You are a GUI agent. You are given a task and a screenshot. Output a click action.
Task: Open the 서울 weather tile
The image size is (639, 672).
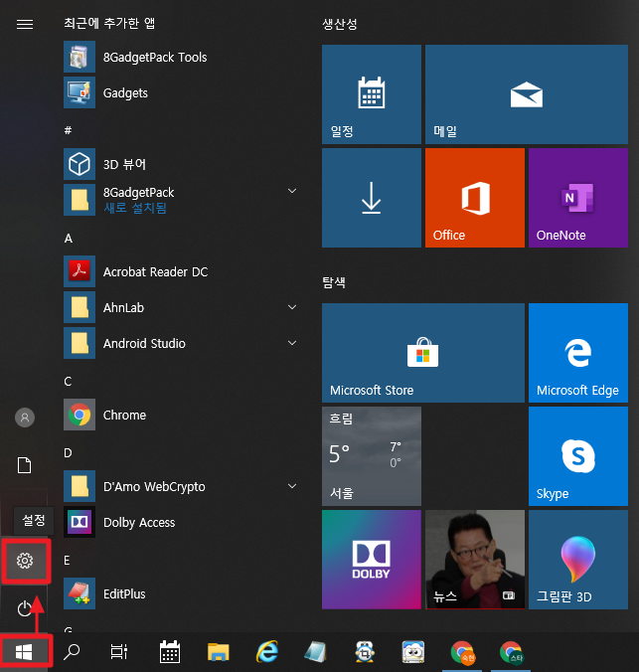coord(372,456)
